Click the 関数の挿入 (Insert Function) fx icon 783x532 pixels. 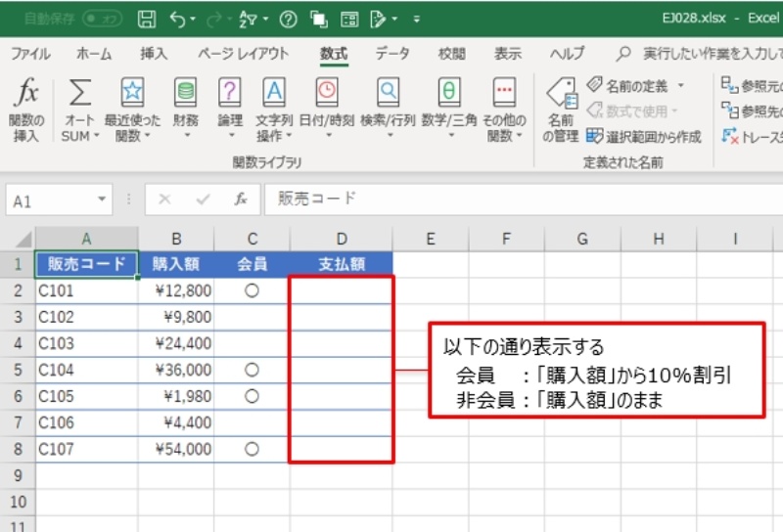(26, 95)
